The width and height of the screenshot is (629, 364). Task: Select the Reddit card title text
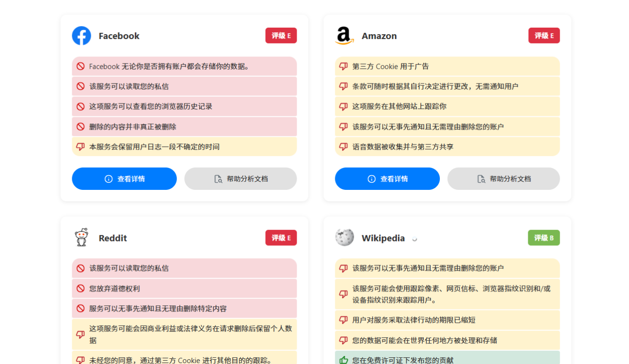[x=113, y=238]
